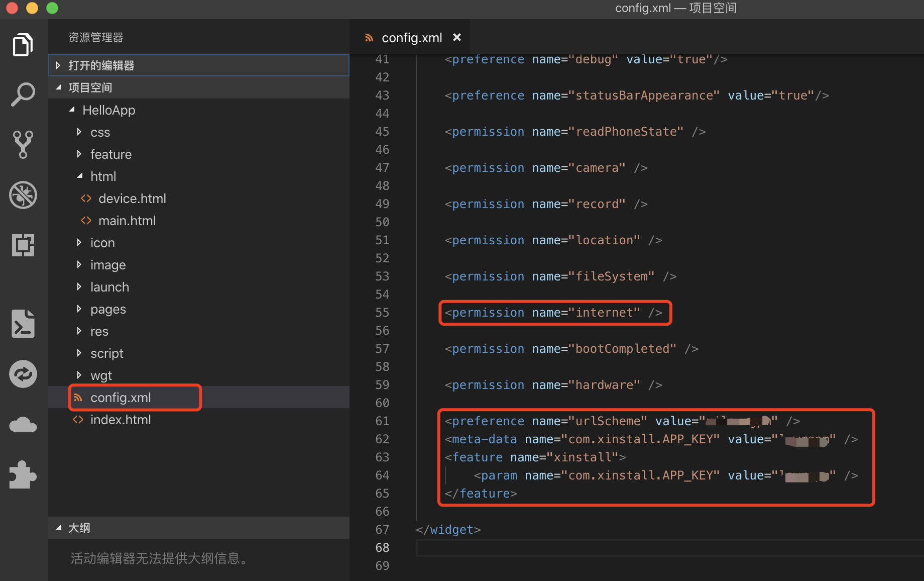Viewport: 924px width, 581px height.
Task: Click the disabled debug icon
Action: (x=23, y=195)
